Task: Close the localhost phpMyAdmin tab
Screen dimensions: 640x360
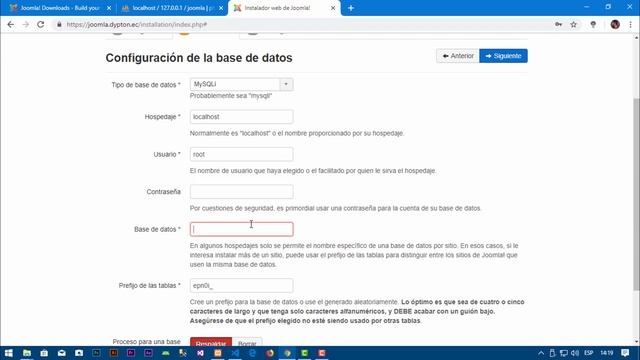Action: click(x=221, y=8)
